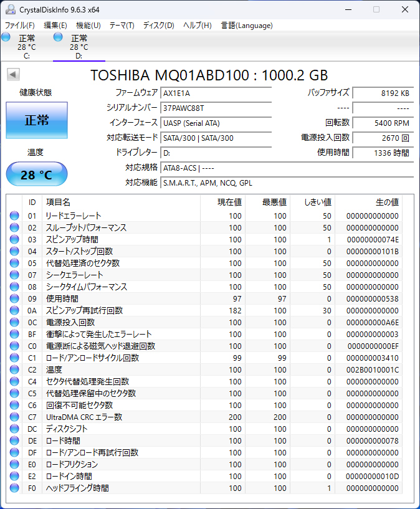
Task: Open the 言語(Language) menu
Action: 247,26
